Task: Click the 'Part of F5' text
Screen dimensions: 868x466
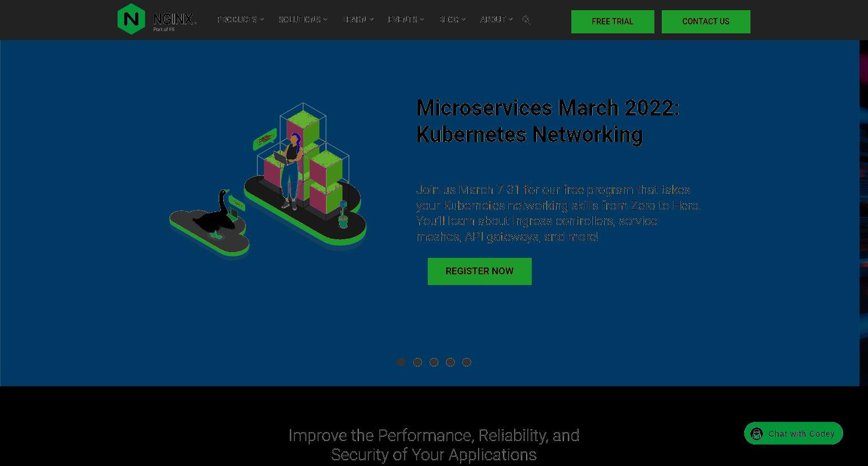Action: click(x=164, y=29)
